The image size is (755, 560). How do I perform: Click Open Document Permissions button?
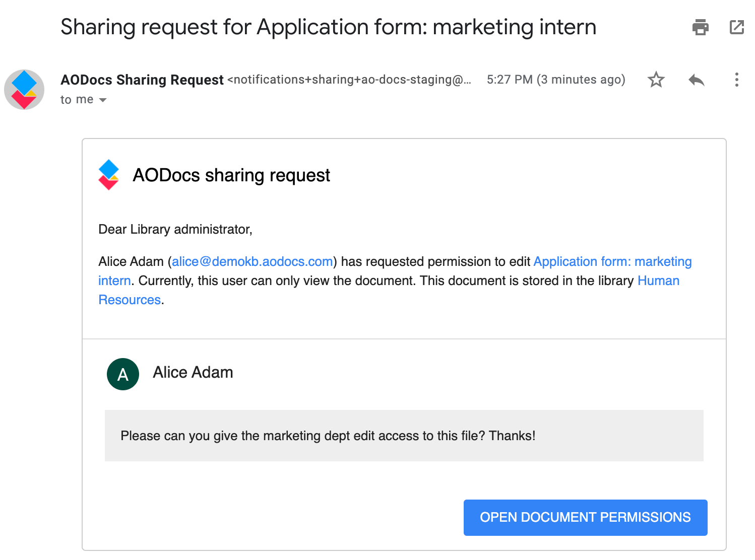(x=585, y=517)
